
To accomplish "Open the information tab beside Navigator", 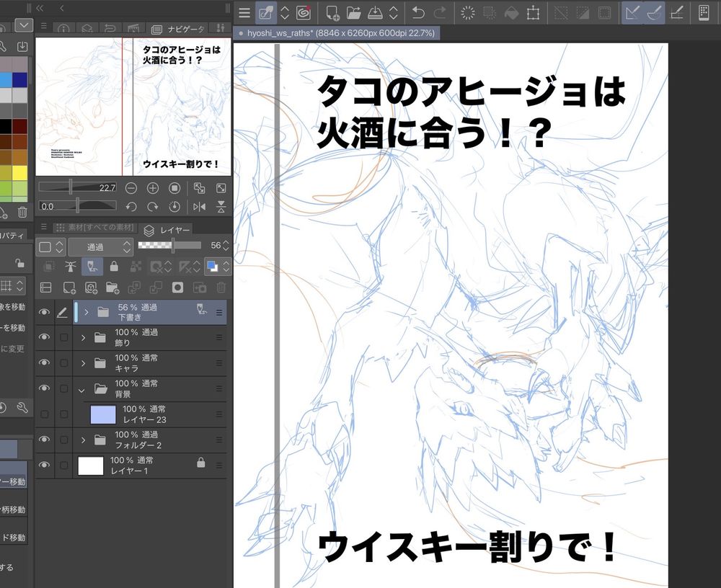I will (x=63, y=30).
